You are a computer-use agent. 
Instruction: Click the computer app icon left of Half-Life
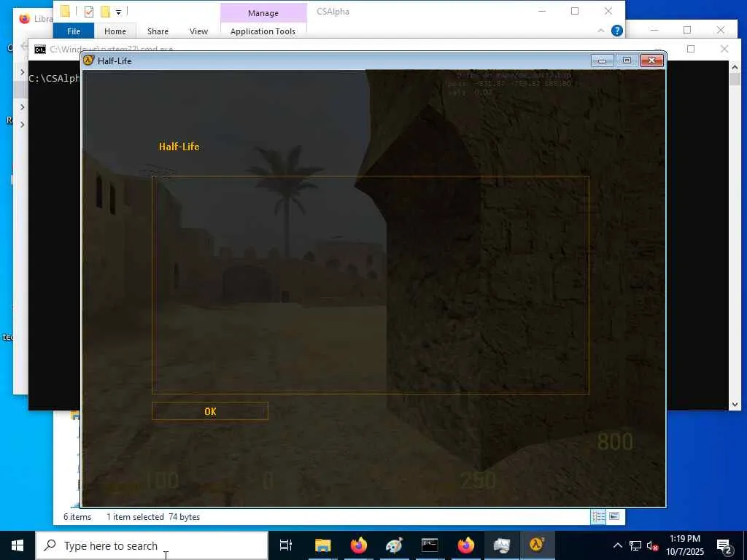pos(501,545)
